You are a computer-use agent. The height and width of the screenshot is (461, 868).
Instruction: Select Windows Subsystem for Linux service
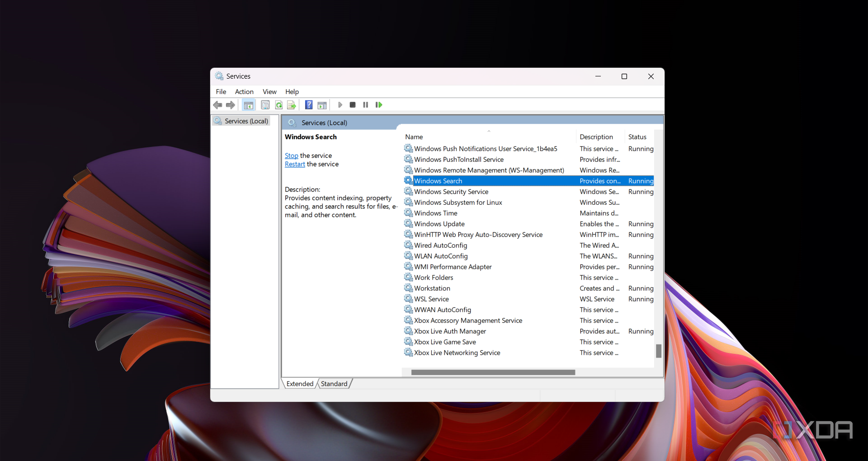click(x=458, y=202)
